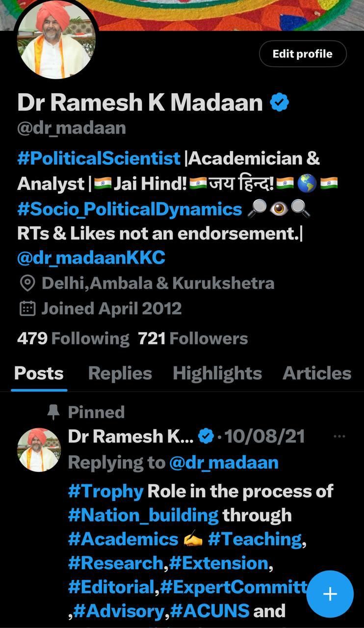364x628 pixels.
Task: Open the 479 Following list
Action: tap(73, 339)
